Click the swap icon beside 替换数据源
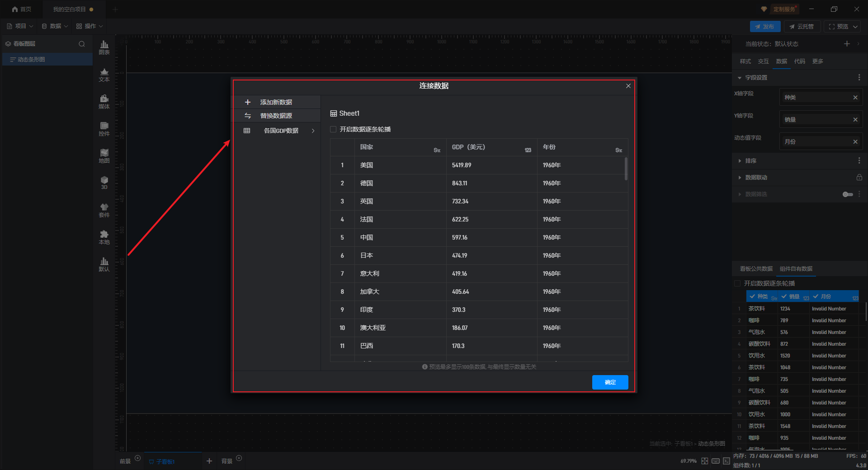 pos(247,116)
